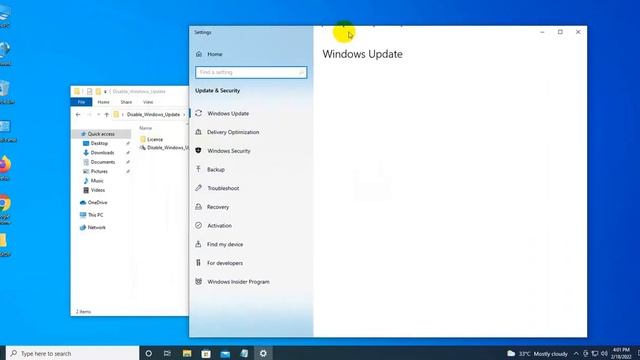Screen dimensions: 640x360
Task: Open Cortana from the taskbar
Action: (149, 353)
